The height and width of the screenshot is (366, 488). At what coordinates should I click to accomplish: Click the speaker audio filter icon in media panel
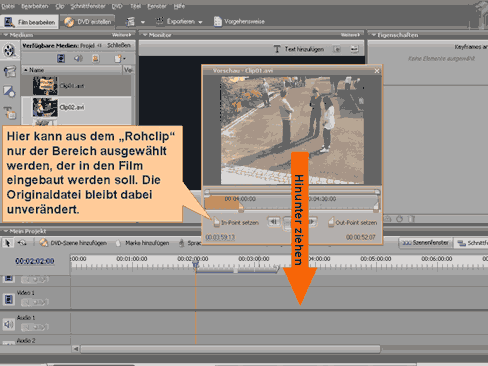[78, 59]
